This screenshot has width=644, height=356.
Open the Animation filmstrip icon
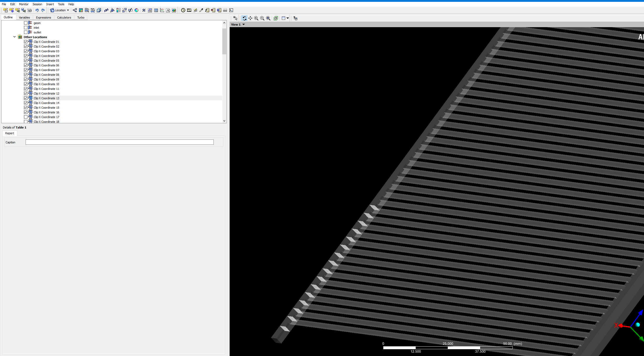[189, 10]
